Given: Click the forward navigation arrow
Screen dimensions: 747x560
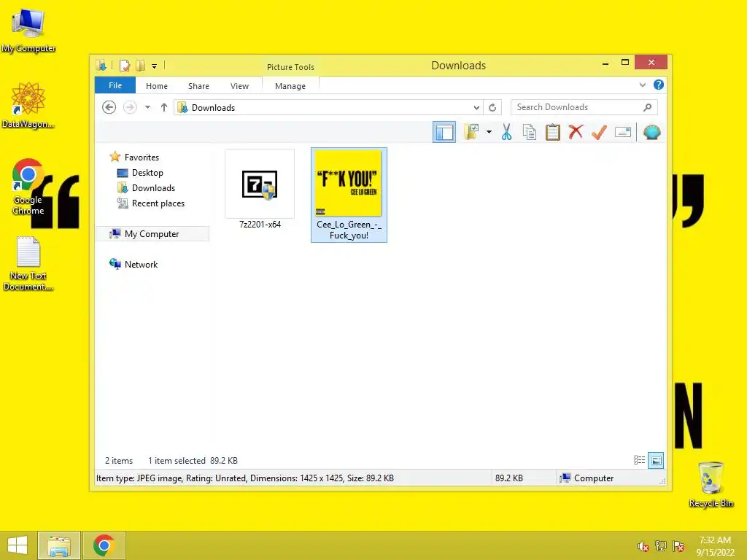Looking at the screenshot, I should click(x=130, y=107).
